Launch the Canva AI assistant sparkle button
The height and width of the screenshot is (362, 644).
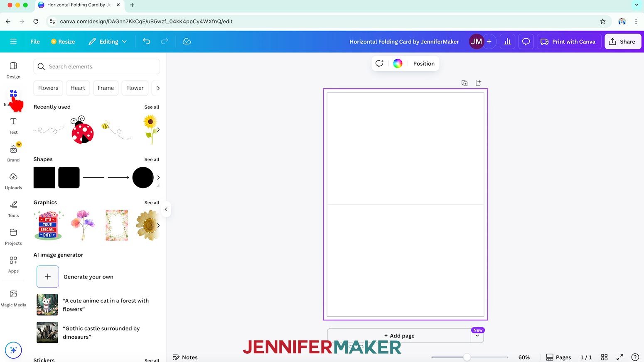click(x=13, y=350)
